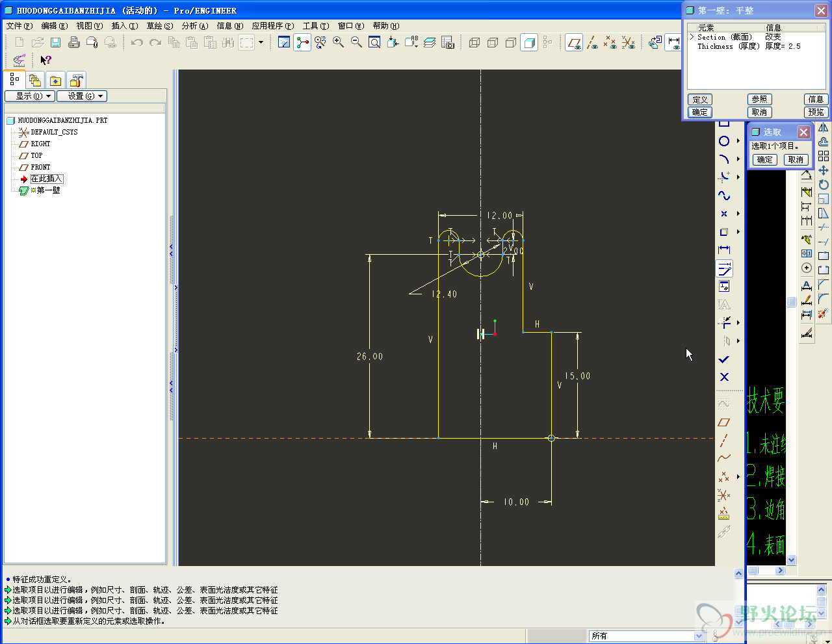Open the 文件 menu
832x644 pixels.
click(19, 26)
